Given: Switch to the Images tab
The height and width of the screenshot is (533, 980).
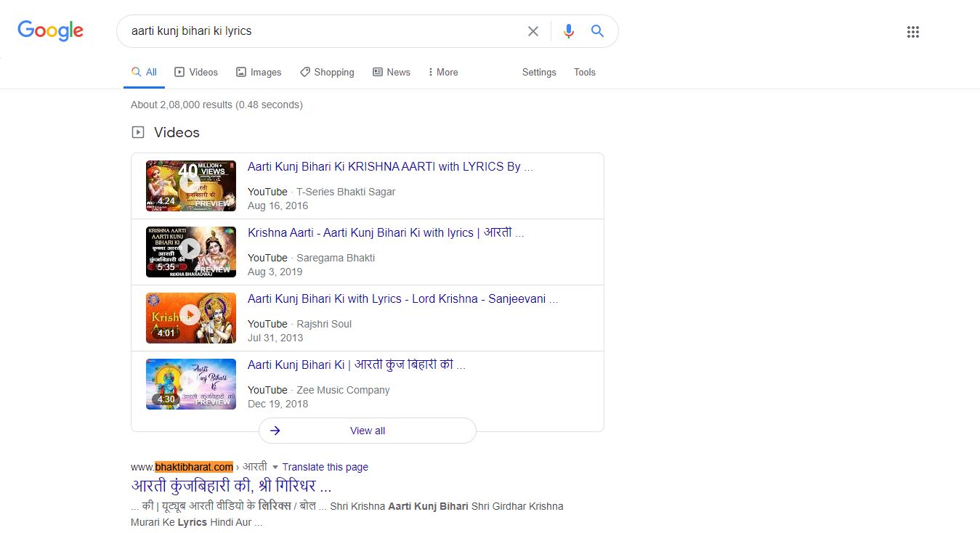Looking at the screenshot, I should (259, 73).
